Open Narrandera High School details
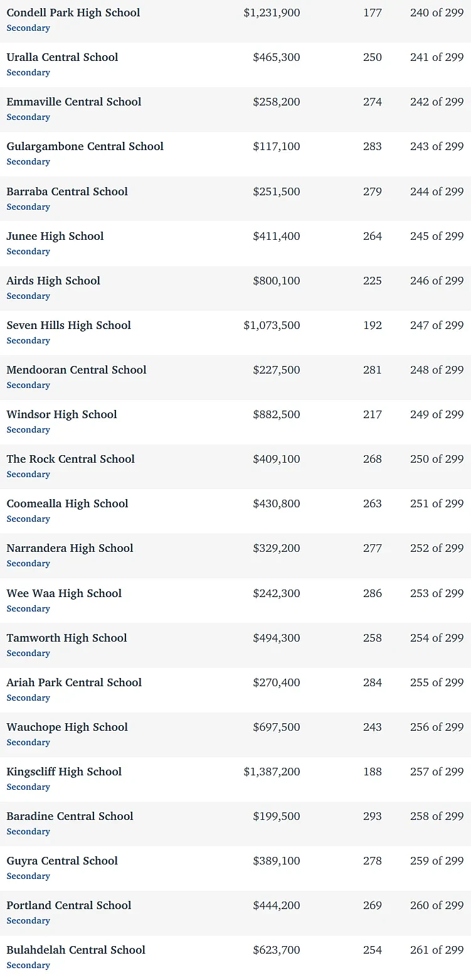This screenshot has width=471, height=980. (x=70, y=548)
